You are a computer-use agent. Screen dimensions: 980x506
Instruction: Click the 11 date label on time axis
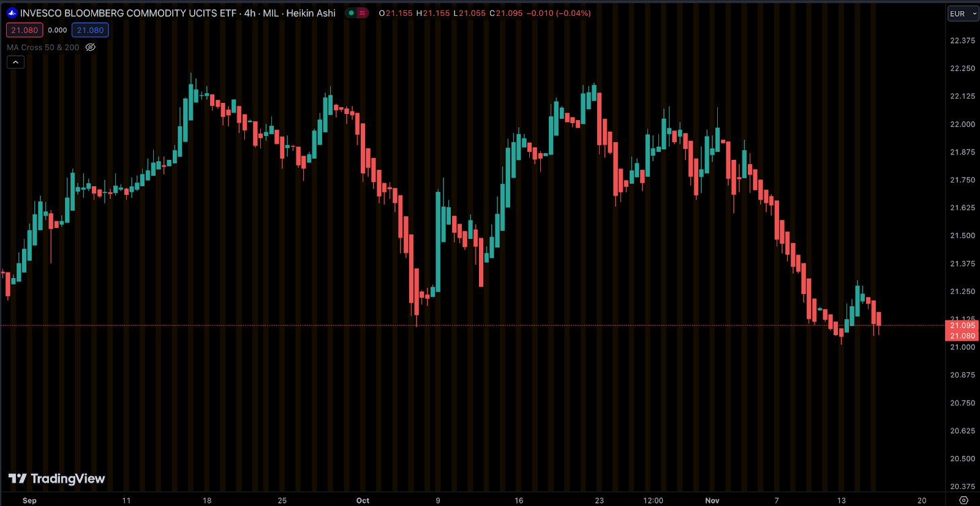coord(126,500)
